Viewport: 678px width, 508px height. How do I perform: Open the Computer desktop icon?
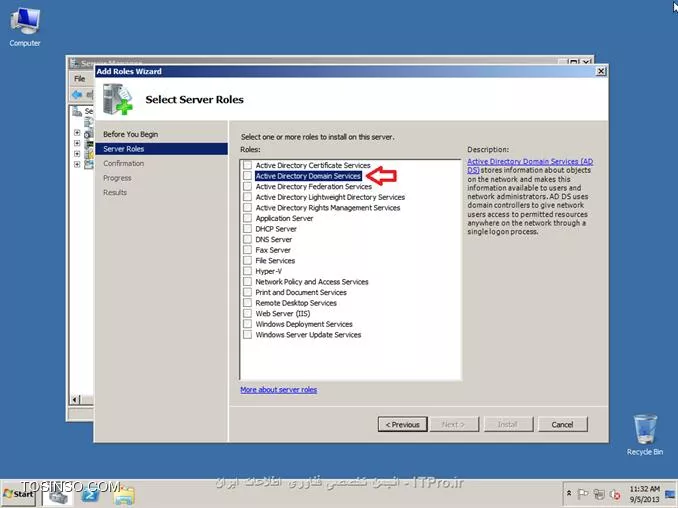25,27
